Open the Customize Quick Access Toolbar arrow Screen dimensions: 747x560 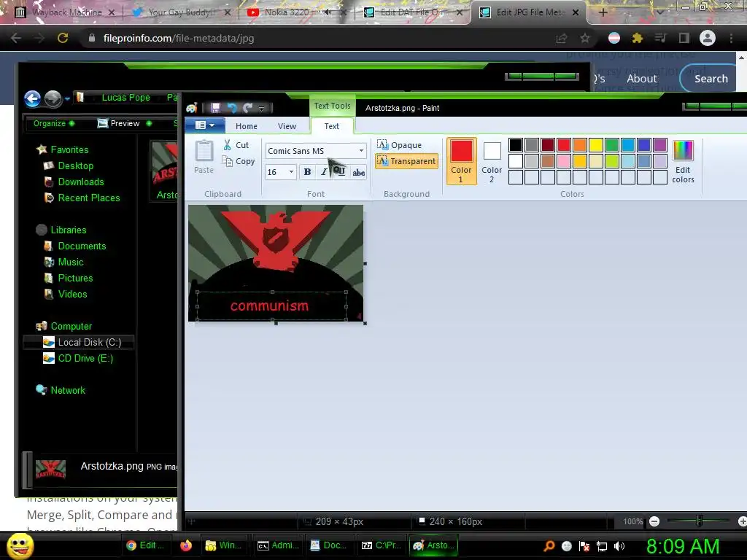(262, 109)
